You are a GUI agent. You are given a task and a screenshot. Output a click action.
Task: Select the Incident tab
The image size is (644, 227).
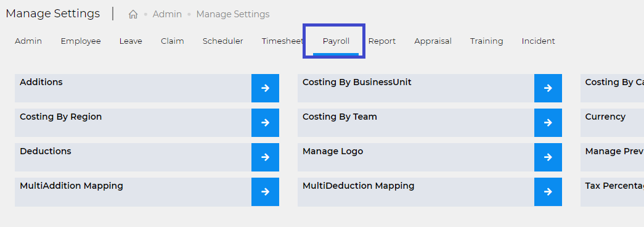tap(538, 41)
